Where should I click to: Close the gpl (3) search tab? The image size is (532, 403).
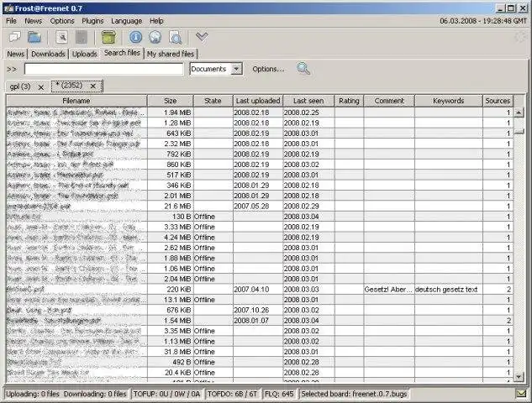coord(41,87)
